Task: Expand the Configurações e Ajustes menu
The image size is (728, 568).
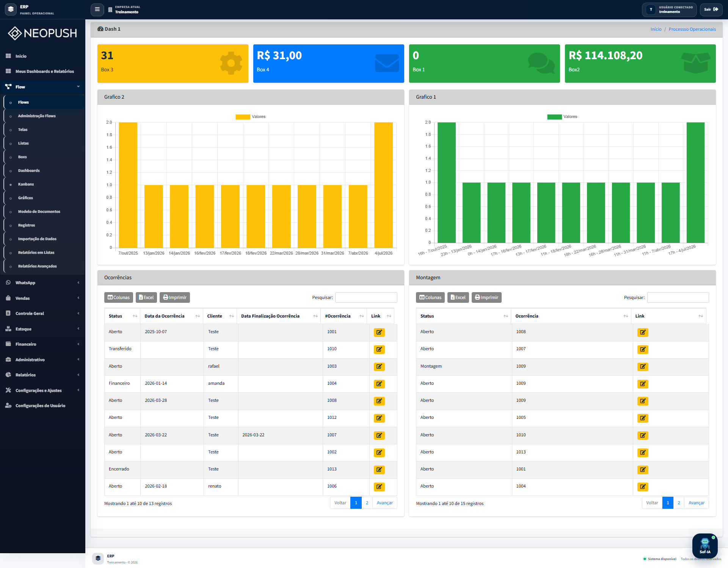Action: pyautogui.click(x=42, y=390)
